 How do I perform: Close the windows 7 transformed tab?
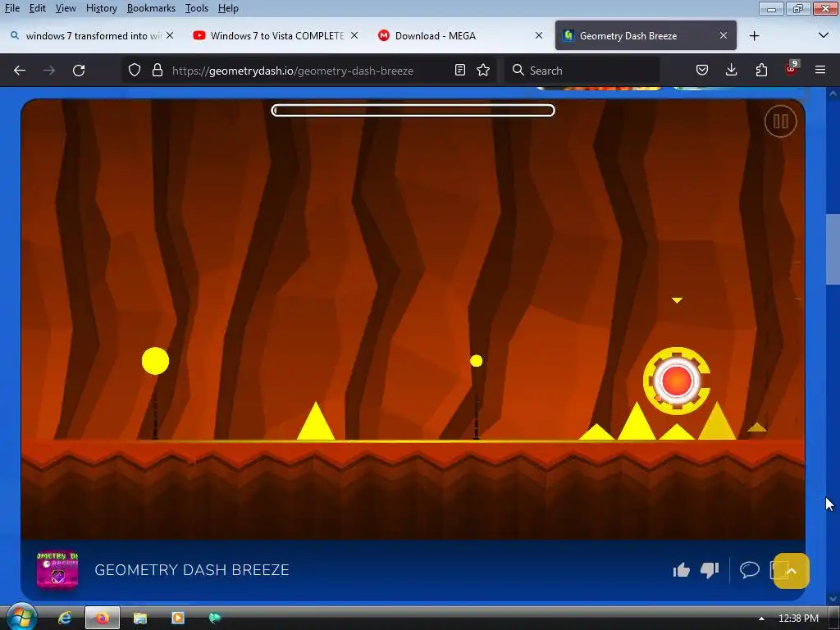[x=170, y=35]
